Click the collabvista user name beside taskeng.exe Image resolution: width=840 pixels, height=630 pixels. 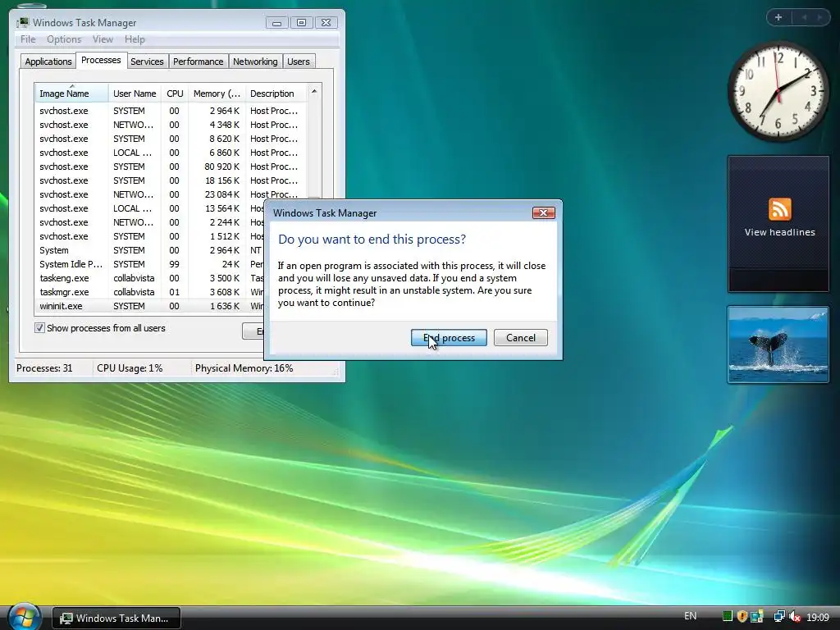[134, 278]
